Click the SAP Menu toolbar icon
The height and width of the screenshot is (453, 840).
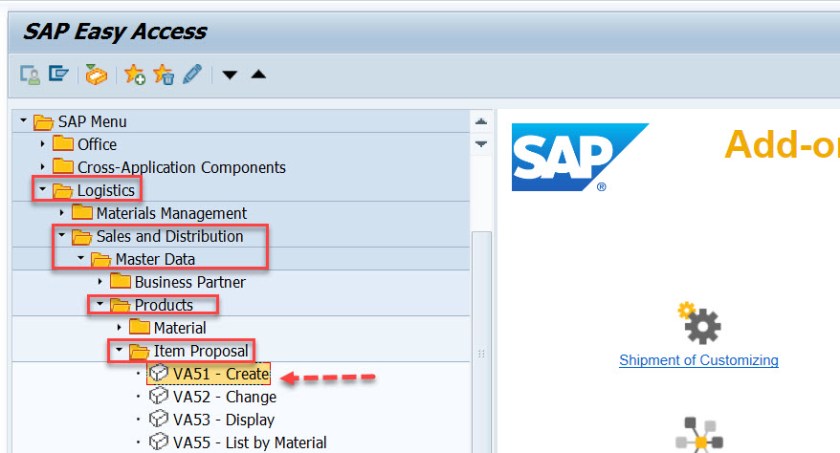pyautogui.click(x=59, y=74)
